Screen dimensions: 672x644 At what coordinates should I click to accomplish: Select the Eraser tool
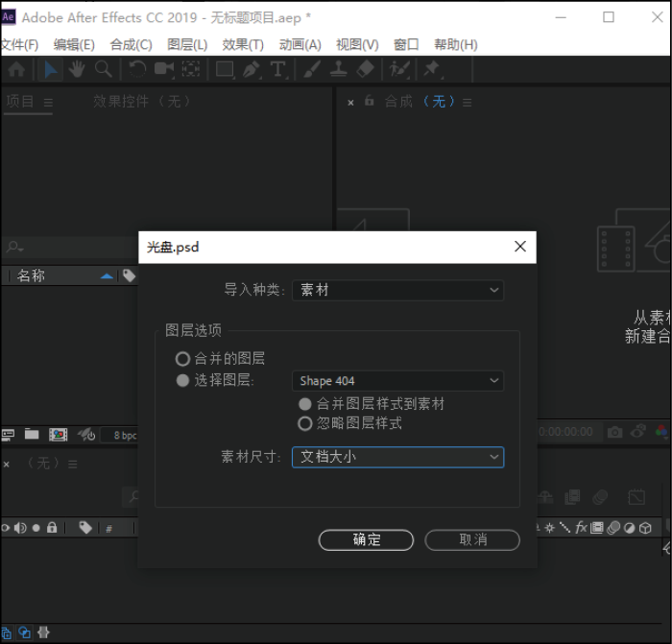point(365,69)
